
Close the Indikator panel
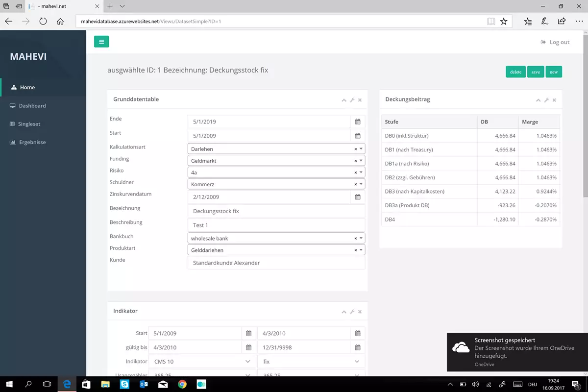tap(360, 312)
